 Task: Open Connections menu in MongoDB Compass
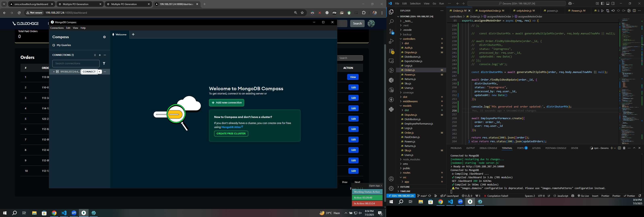[x=57, y=28]
